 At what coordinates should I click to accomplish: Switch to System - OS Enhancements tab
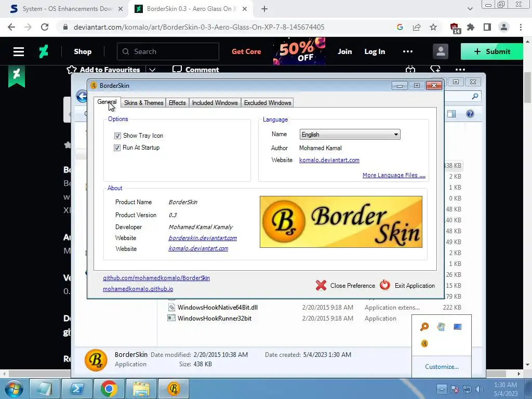(66, 9)
